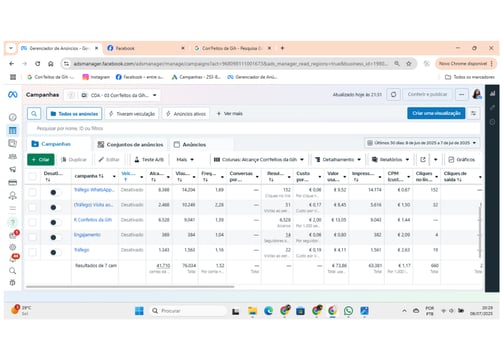Check the (Tráfego) Visita row checkbox

[32, 207]
